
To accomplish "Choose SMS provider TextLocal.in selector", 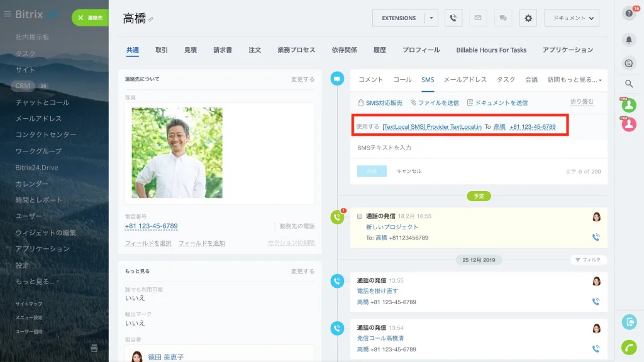I will tap(431, 127).
